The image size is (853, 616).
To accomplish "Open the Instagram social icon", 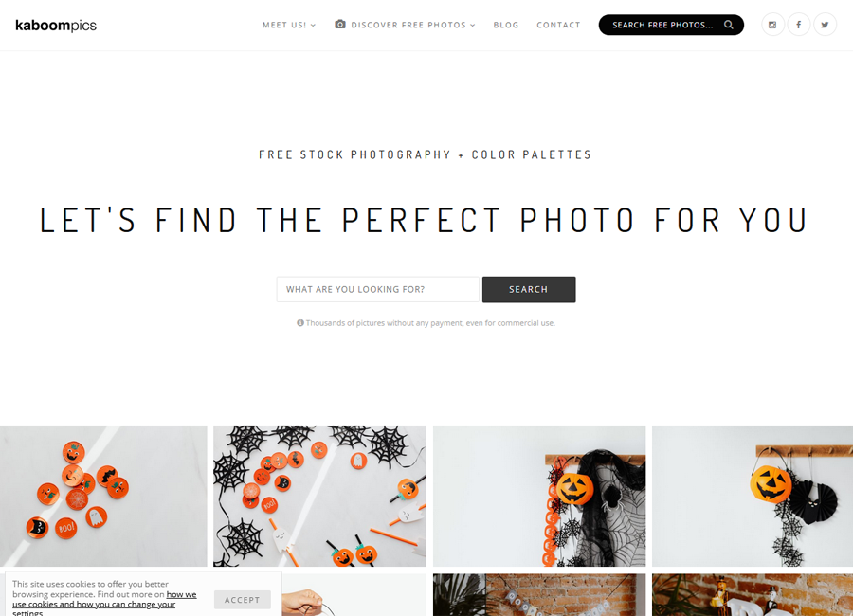I will 772,25.
